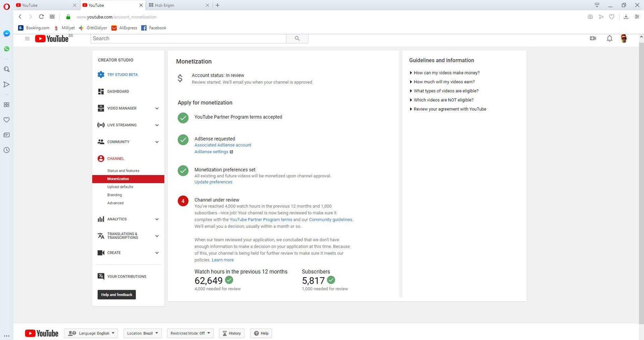
Task: Open Messenger in Opera sidebar
Action: tap(6, 33)
